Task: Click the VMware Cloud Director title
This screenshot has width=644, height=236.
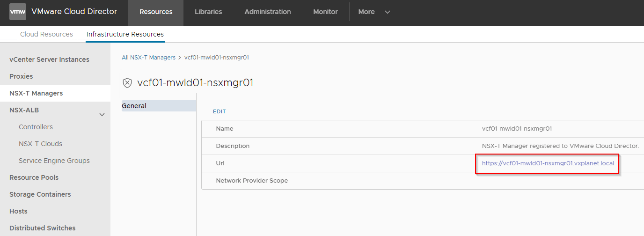Action: click(74, 12)
